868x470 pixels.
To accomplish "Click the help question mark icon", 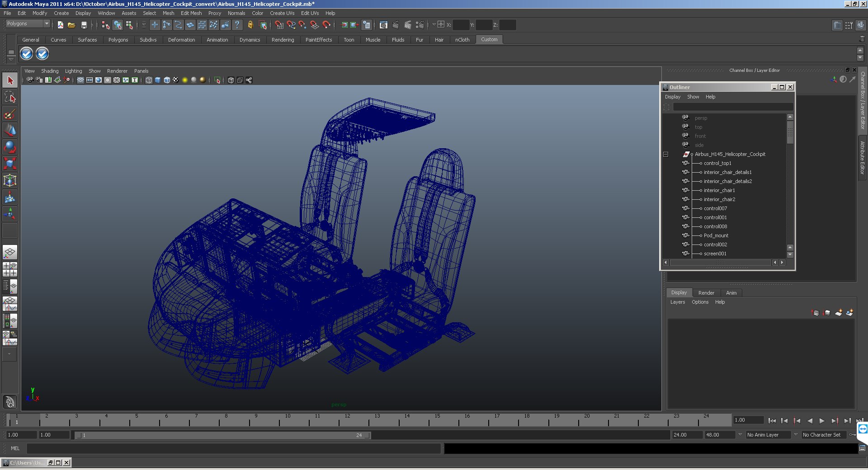I will (x=237, y=25).
